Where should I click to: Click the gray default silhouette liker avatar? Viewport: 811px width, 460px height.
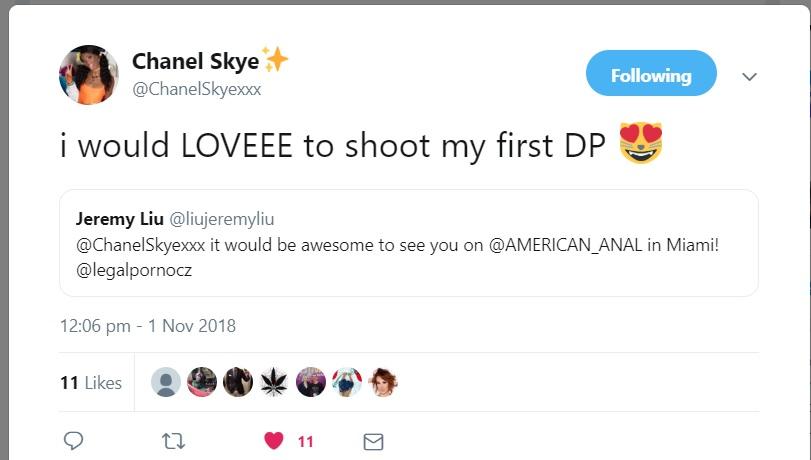(x=166, y=382)
